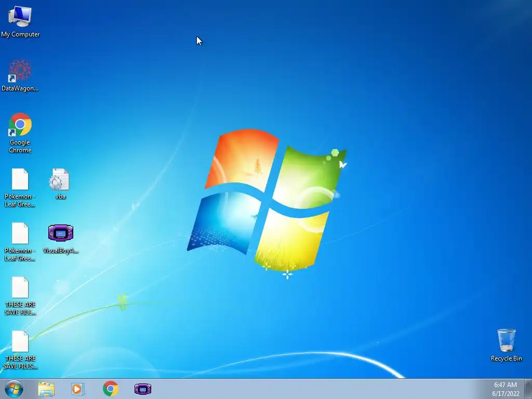The height and width of the screenshot is (399, 532).
Task: Launch Chrome from the taskbar
Action: tap(111, 389)
